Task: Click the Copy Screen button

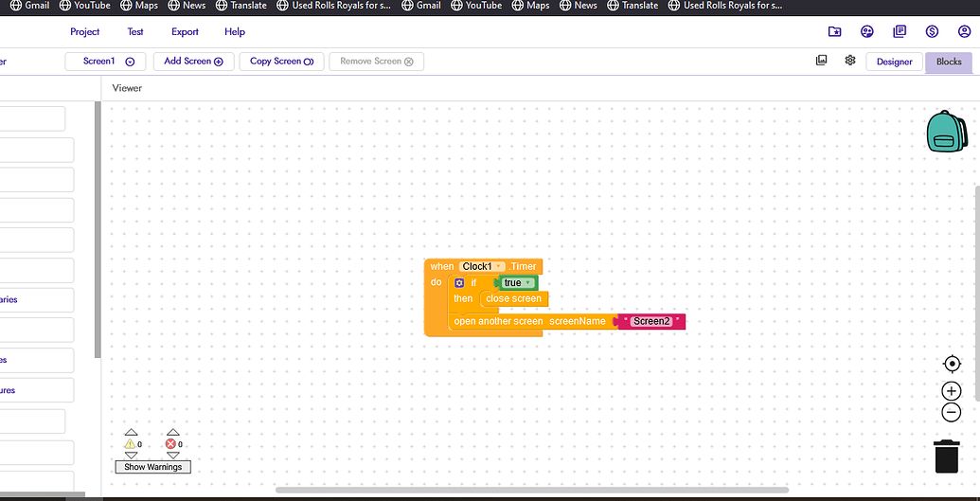Action: [x=282, y=62]
